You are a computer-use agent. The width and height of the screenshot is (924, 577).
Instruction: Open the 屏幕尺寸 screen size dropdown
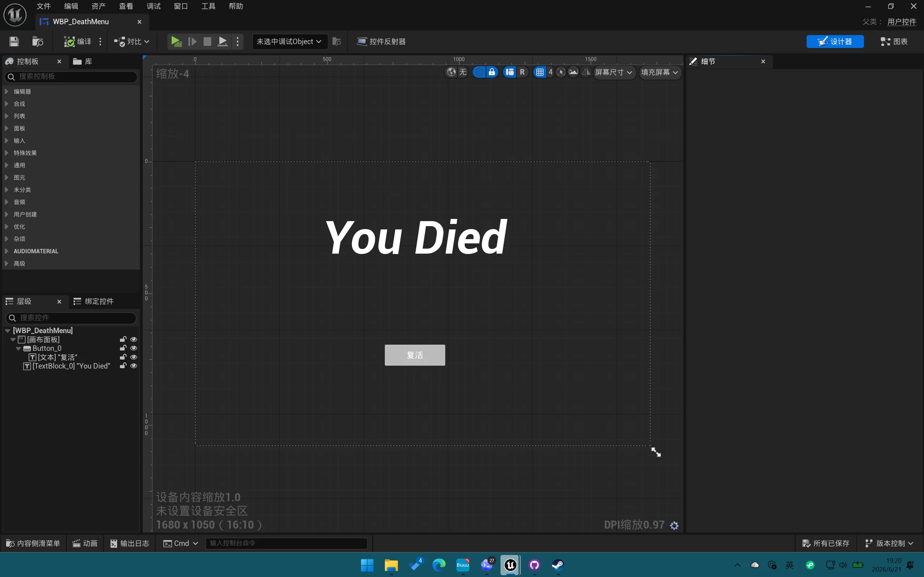(x=614, y=73)
